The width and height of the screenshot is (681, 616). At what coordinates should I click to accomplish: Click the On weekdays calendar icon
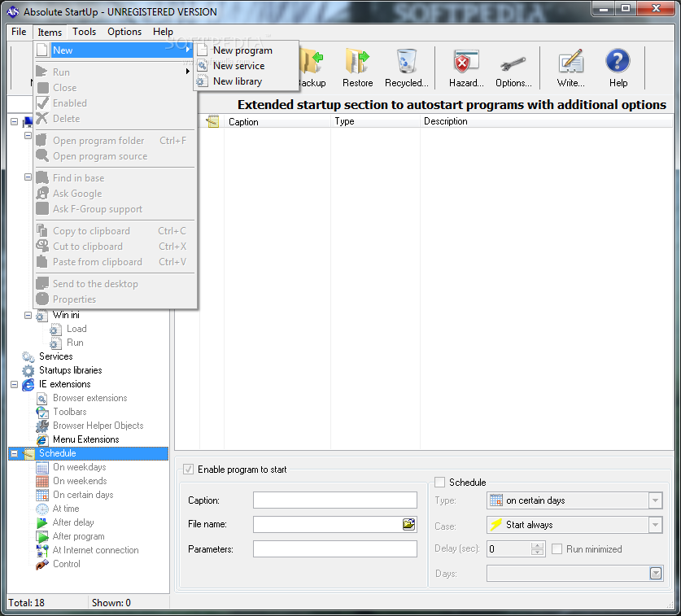[x=42, y=467]
